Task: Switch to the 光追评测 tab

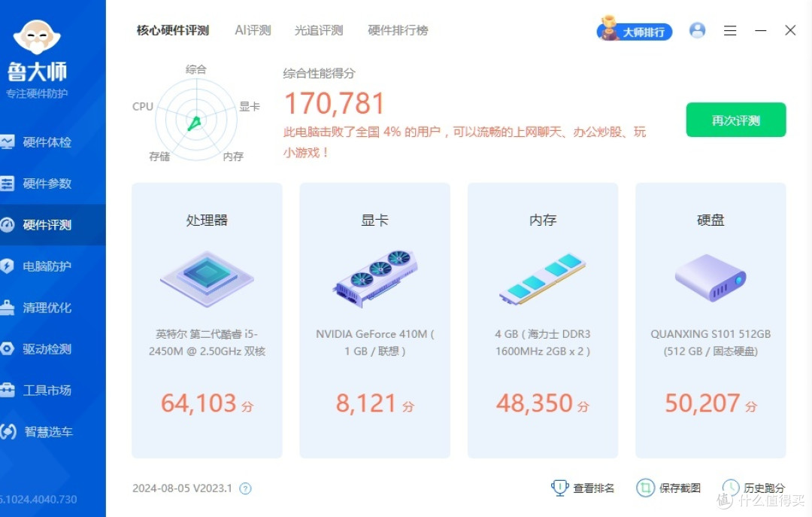Action: point(319,30)
